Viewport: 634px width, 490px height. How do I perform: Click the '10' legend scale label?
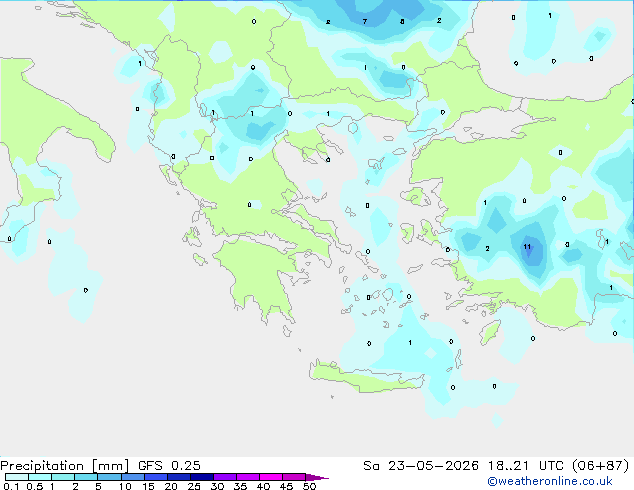click(125, 486)
